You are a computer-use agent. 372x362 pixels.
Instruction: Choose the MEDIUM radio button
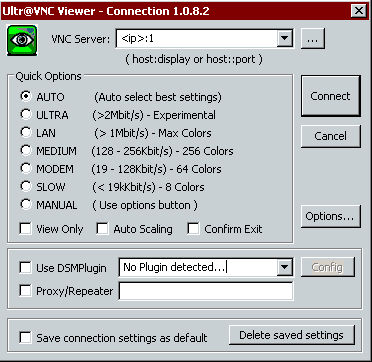(25, 150)
